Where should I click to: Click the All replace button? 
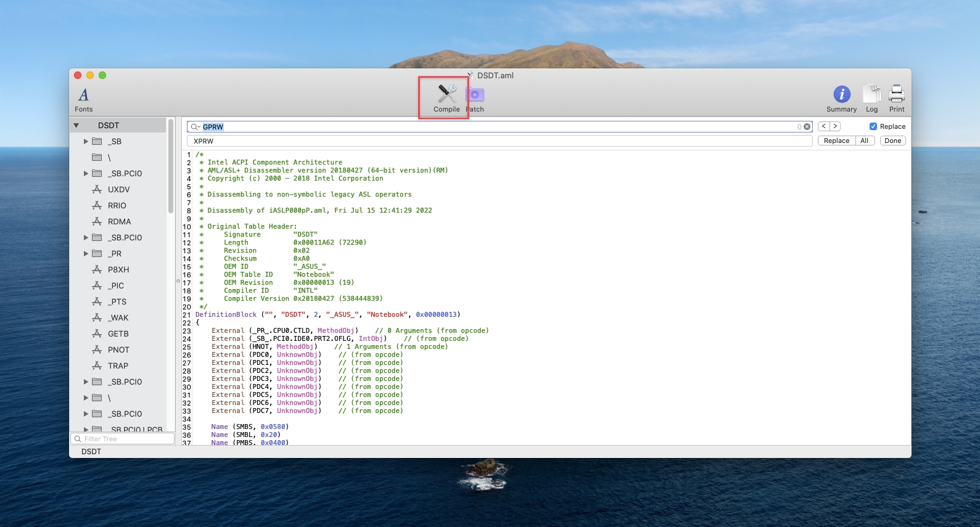pos(864,141)
